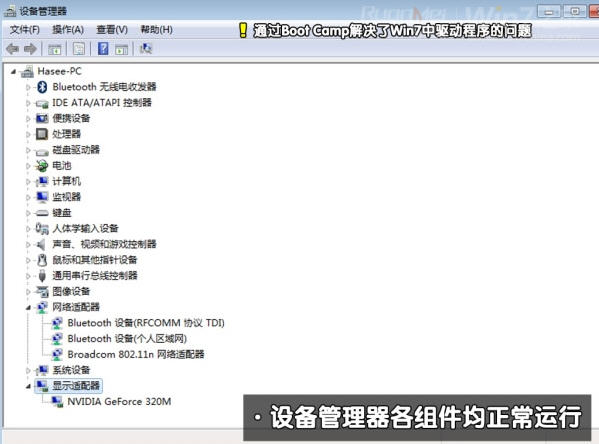Select the 便携设备 label
Image resolution: width=599 pixels, height=444 pixels.
pyautogui.click(x=71, y=118)
